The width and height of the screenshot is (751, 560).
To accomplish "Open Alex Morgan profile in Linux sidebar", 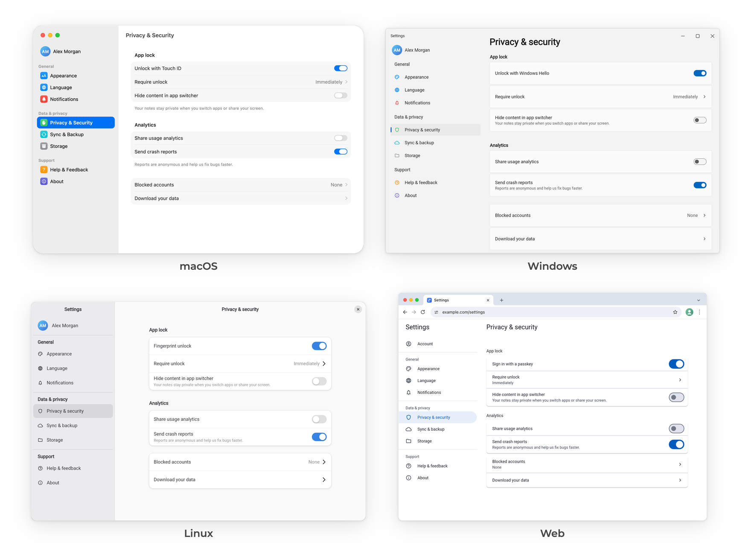I will tap(58, 326).
